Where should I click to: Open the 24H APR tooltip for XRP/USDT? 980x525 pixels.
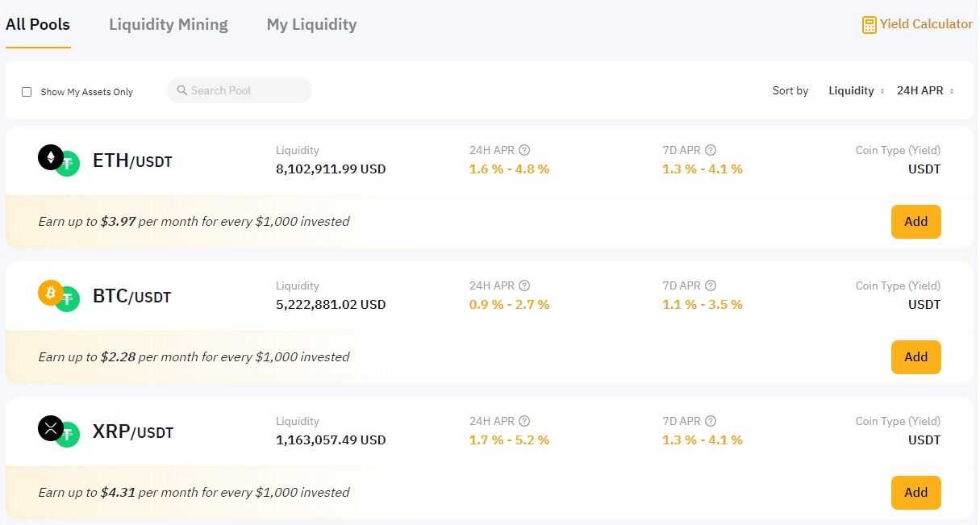tap(524, 421)
